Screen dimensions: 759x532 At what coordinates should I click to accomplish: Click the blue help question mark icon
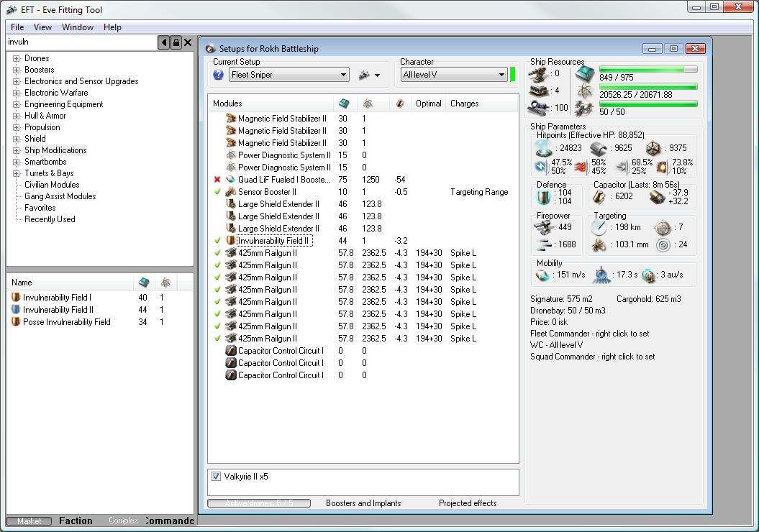coord(218,75)
